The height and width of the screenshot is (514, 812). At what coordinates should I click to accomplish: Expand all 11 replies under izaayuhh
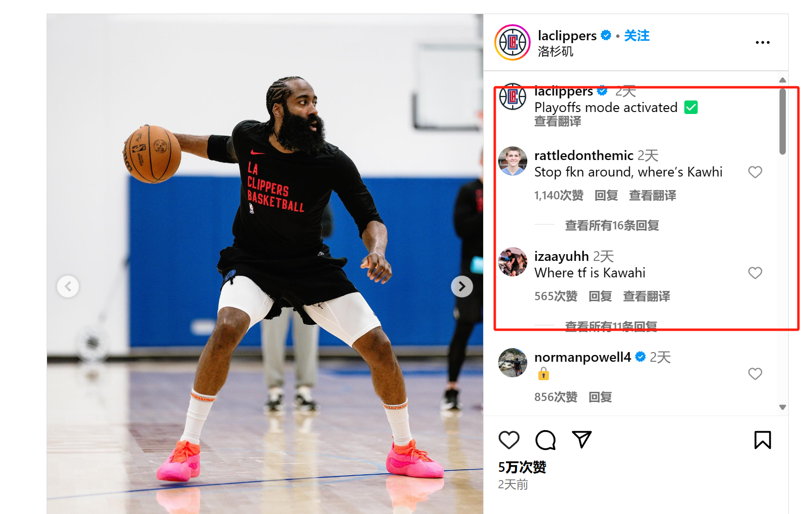point(611,326)
